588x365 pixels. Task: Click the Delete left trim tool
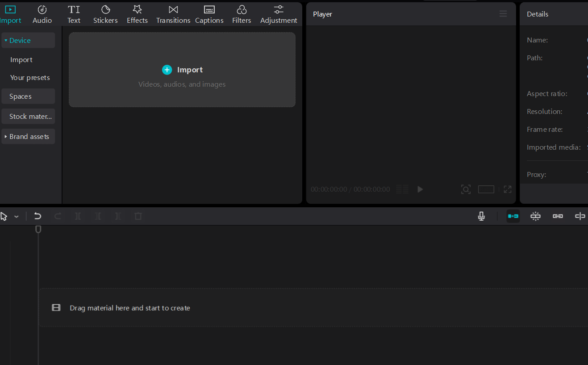(98, 216)
